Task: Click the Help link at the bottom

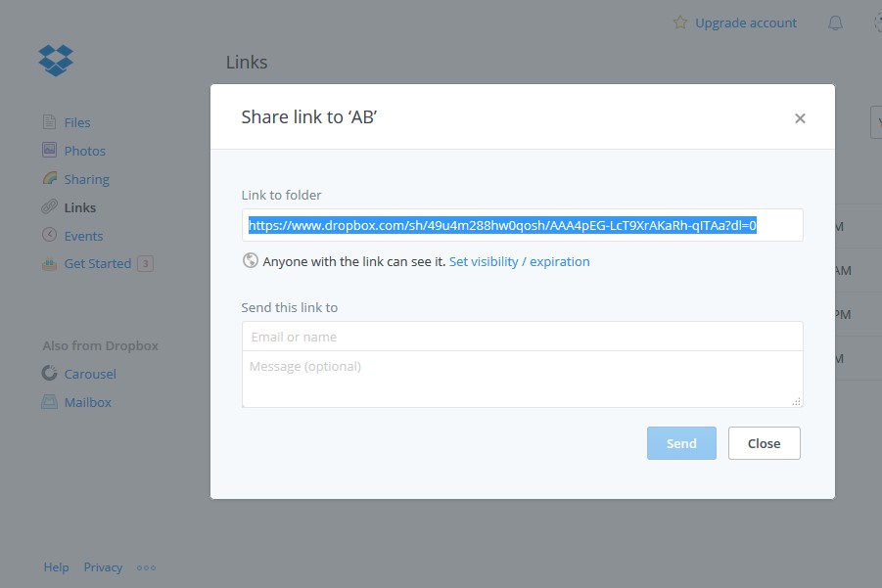Action: point(56,566)
